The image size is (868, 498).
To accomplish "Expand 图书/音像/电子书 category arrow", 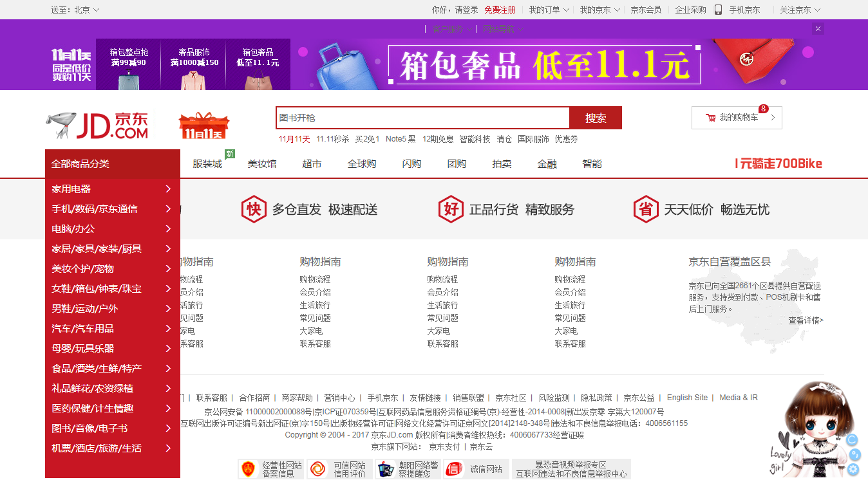I will pyautogui.click(x=168, y=428).
